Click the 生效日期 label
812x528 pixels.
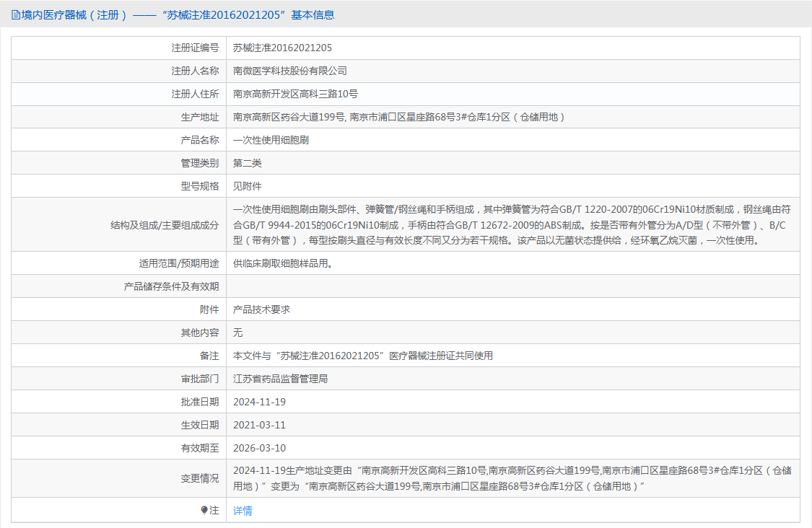point(200,425)
